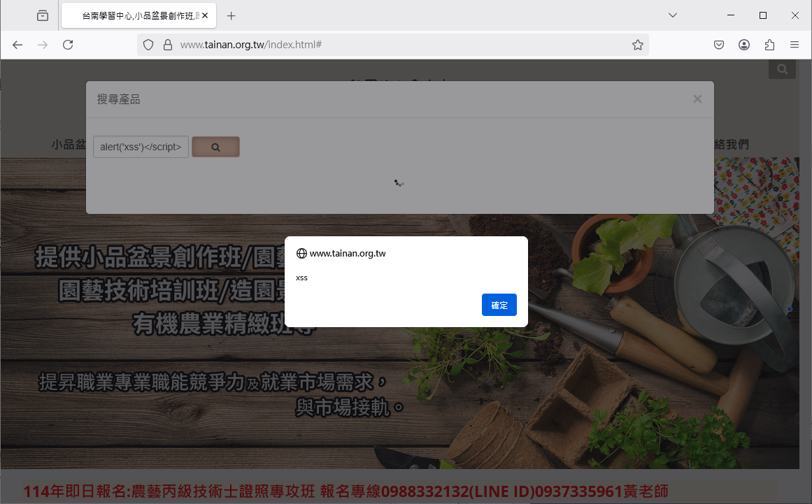Click the red 114年即日報名 announcement text

pos(346,491)
